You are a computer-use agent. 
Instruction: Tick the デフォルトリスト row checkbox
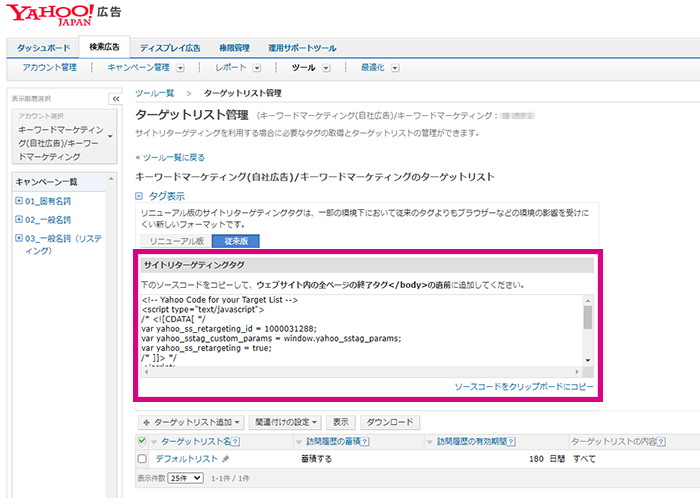pyautogui.click(x=142, y=459)
